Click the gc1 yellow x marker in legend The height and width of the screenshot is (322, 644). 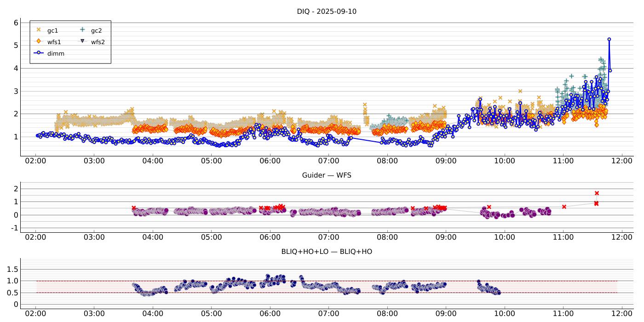[39, 30]
